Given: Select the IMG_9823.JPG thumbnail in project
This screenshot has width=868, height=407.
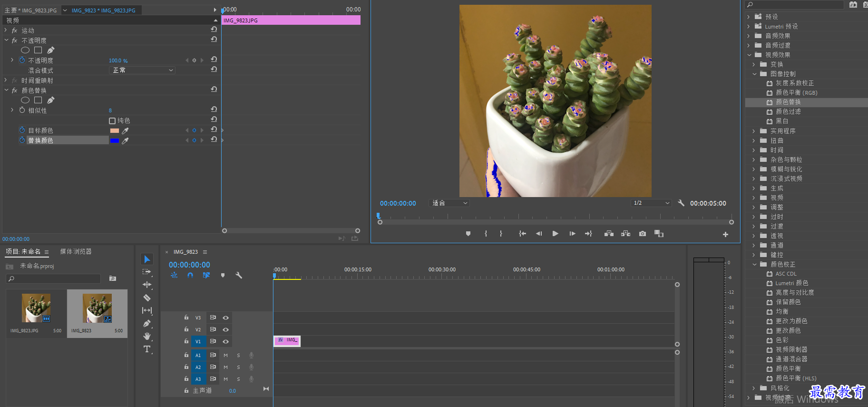Looking at the screenshot, I should click(36, 308).
